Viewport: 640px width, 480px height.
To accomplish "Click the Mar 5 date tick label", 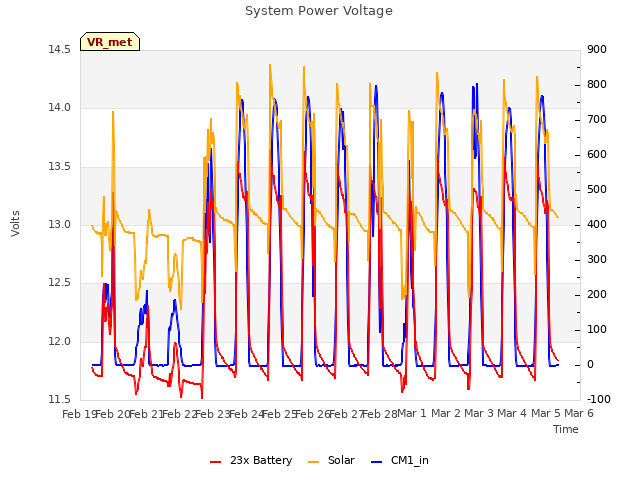I will [546, 413].
